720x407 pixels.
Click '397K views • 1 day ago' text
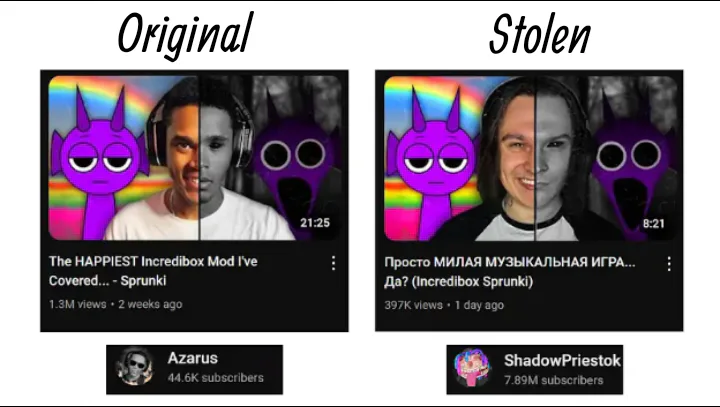(x=444, y=305)
